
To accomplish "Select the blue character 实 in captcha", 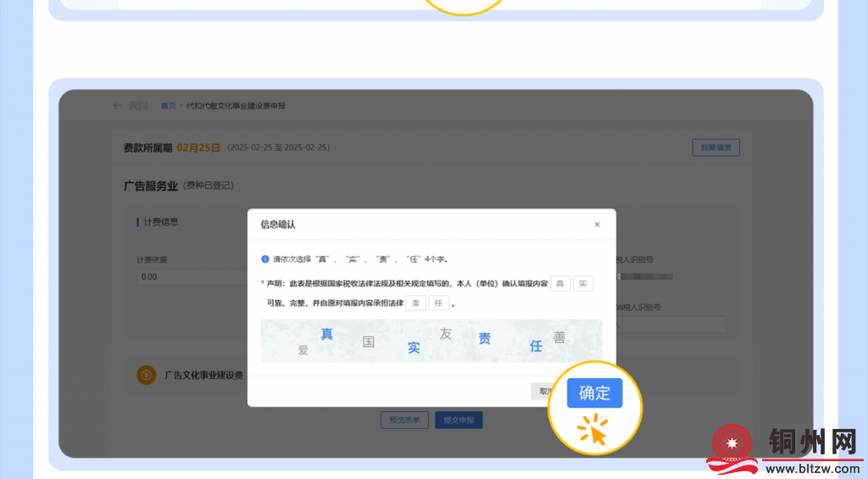I will tap(414, 347).
